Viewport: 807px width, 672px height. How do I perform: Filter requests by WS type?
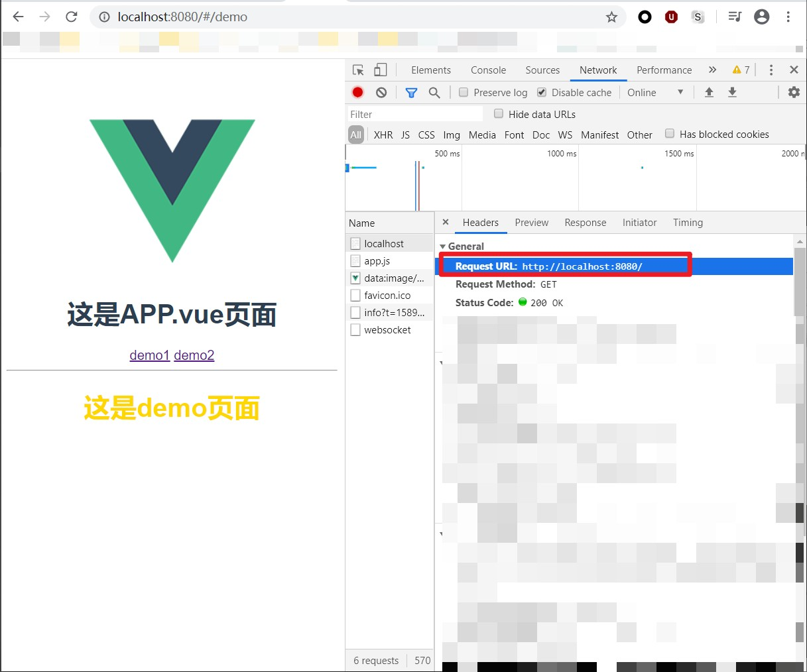[565, 135]
